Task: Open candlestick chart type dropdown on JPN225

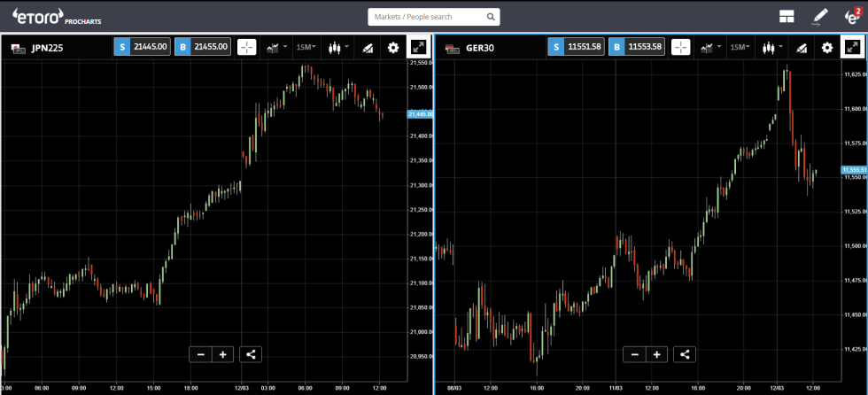Action: 337,48
